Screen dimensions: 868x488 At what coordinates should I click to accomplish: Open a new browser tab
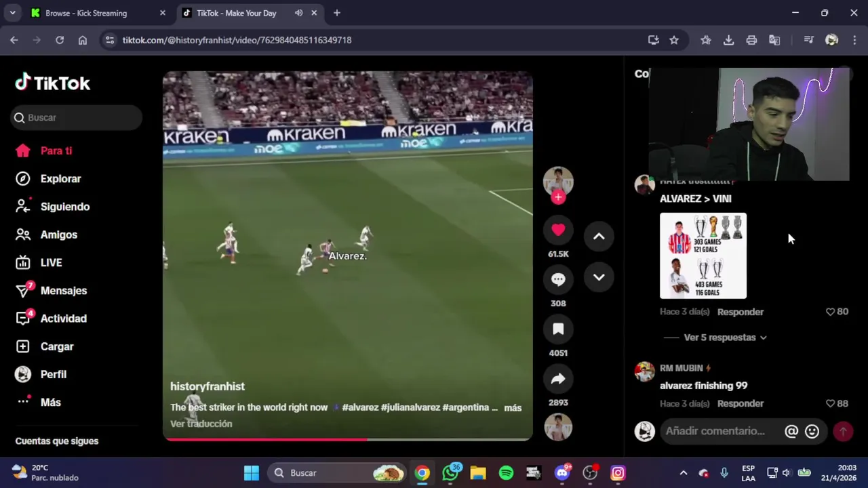point(337,13)
